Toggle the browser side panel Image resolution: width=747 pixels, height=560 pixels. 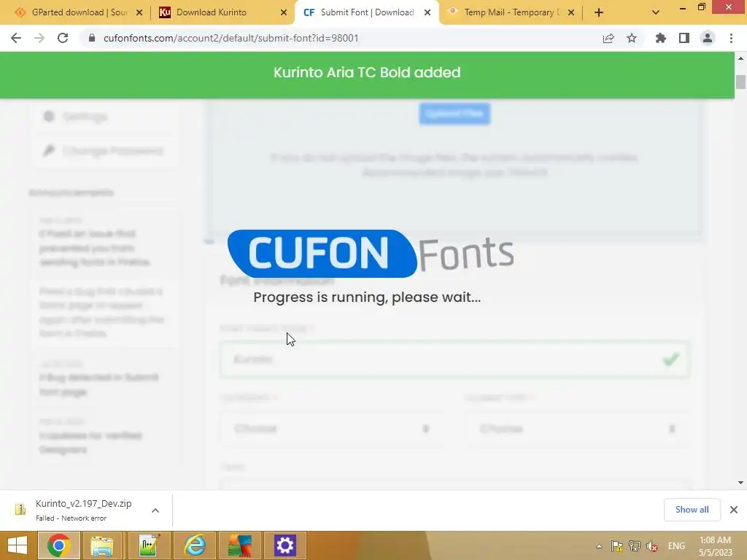coord(684,38)
